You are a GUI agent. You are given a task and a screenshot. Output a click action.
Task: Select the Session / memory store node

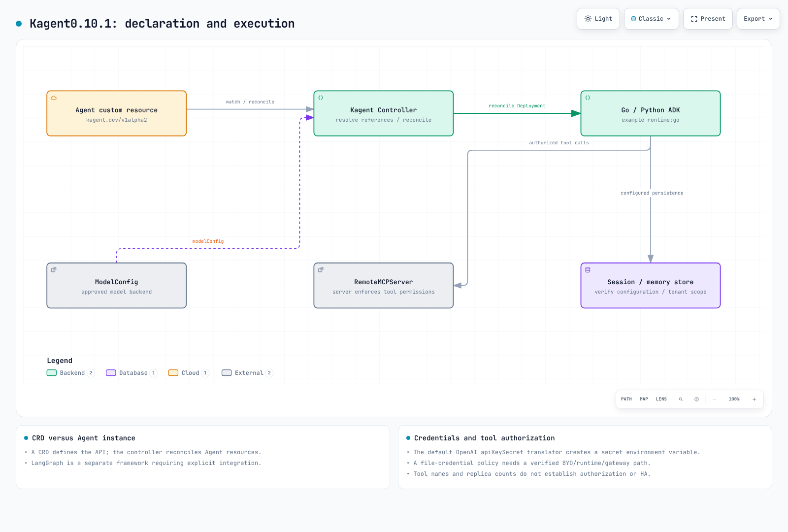coord(651,286)
